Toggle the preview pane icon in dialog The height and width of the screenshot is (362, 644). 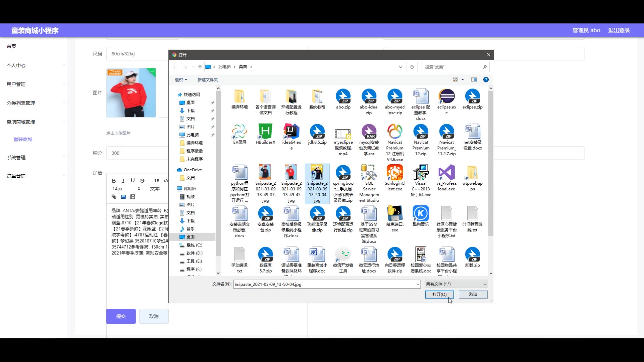click(474, 79)
